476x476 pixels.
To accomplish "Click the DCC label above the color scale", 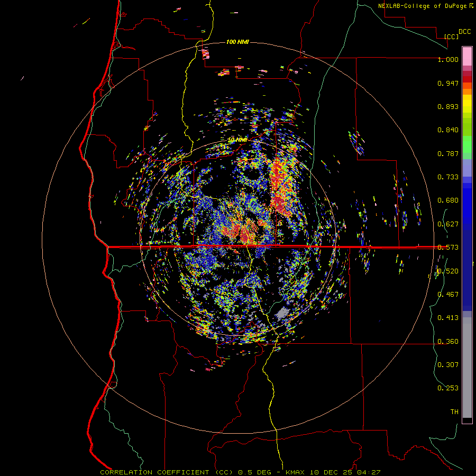I will pyautogui.click(x=464, y=32).
